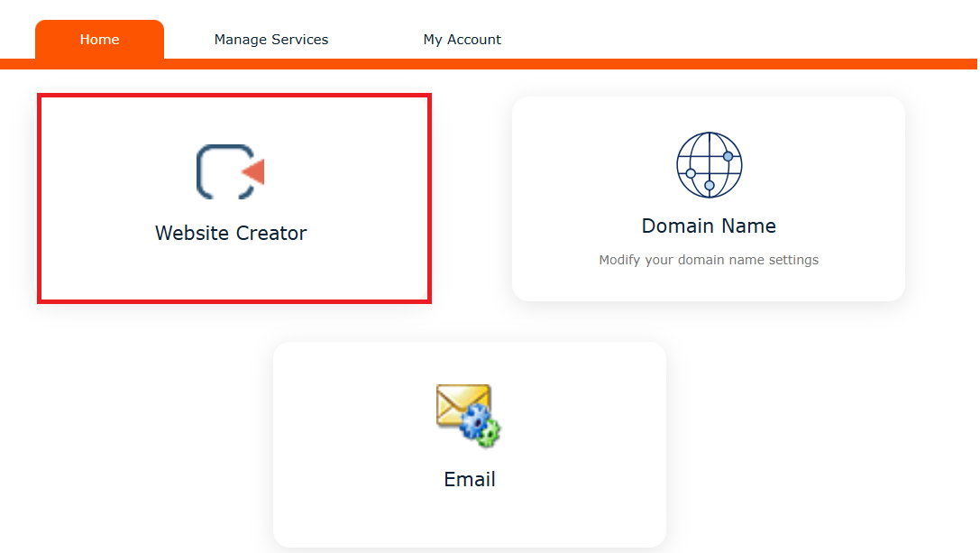980x553 pixels.
Task: Go to the My Account tab
Action: click(x=462, y=40)
